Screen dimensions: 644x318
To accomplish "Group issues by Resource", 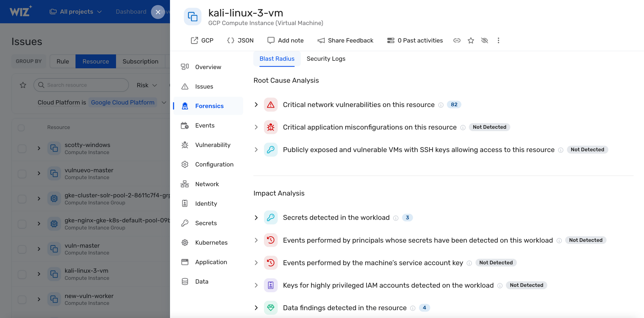I will tap(96, 61).
